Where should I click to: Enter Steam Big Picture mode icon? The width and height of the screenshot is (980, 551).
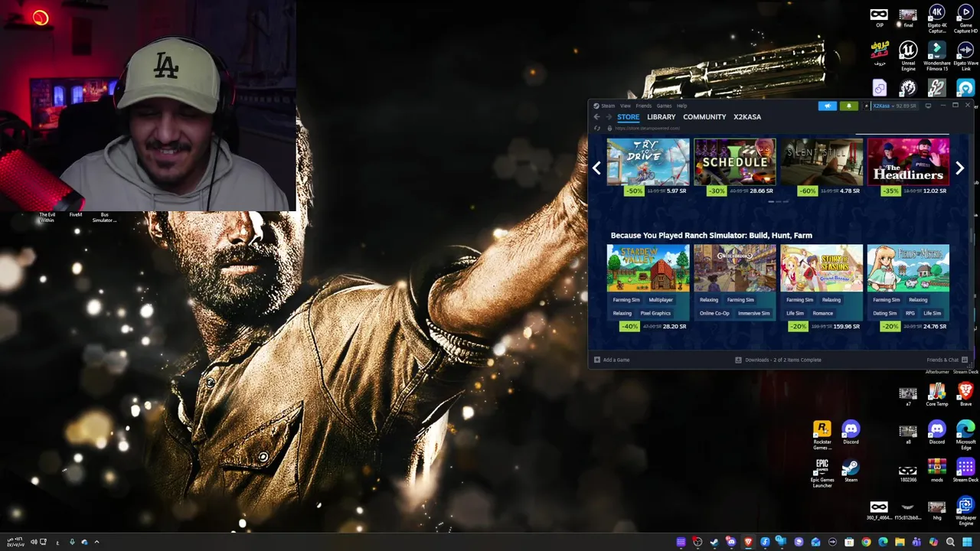click(x=928, y=106)
